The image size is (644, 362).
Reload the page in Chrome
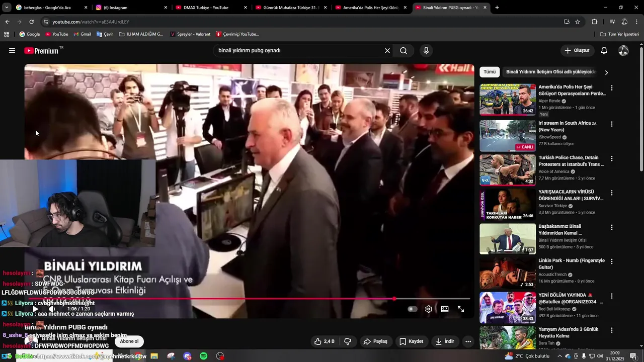pyautogui.click(x=31, y=22)
